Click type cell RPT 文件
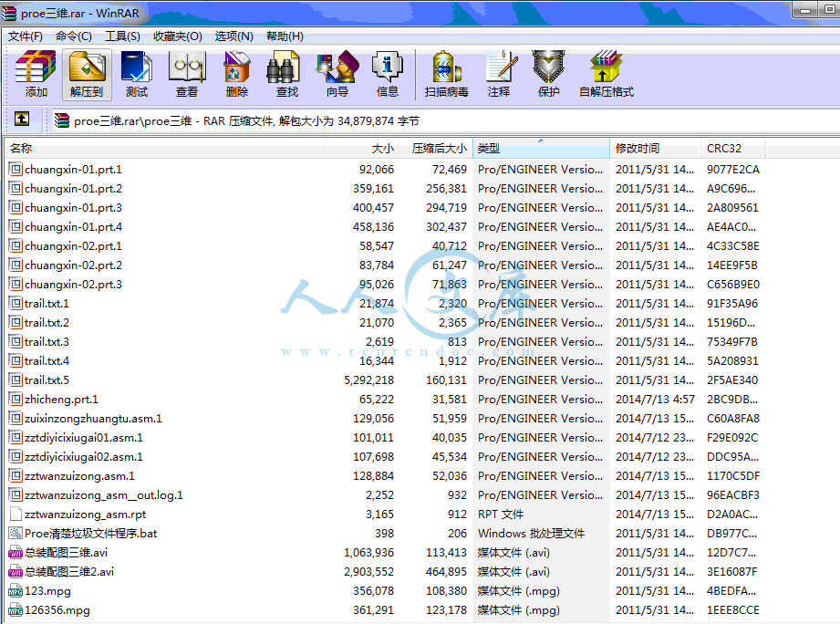Viewport: 840px width, 624px height. [x=501, y=515]
